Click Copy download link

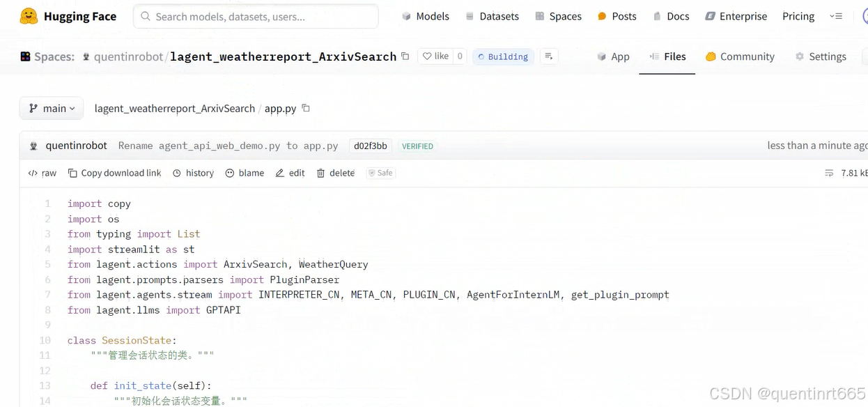coord(114,173)
